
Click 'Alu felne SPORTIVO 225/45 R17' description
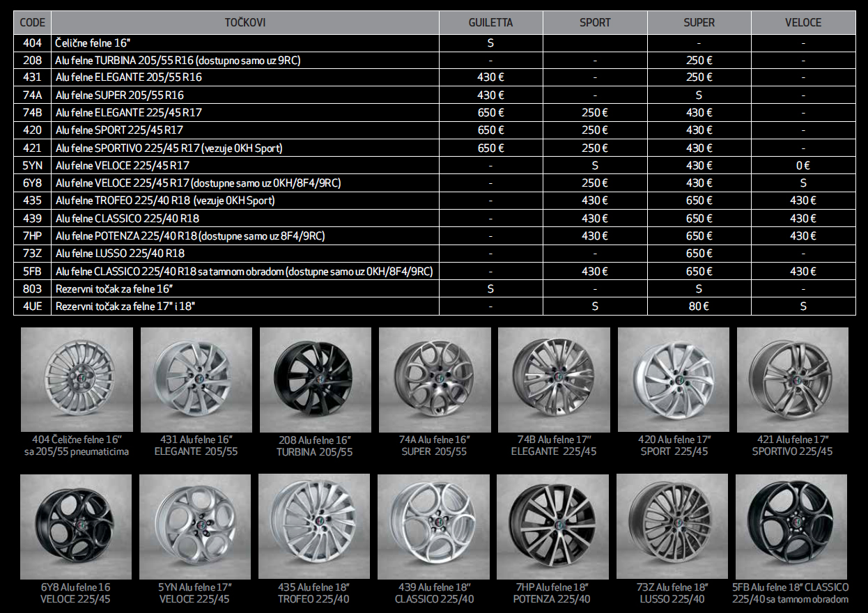coord(169,148)
